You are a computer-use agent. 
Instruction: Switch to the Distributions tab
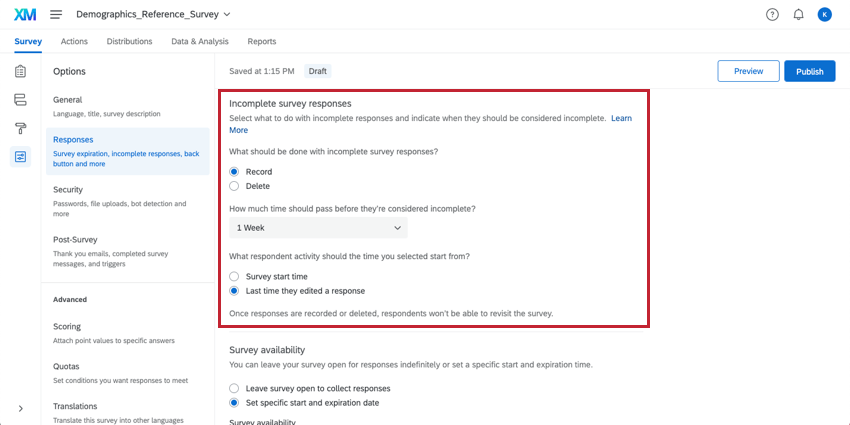[x=129, y=41]
